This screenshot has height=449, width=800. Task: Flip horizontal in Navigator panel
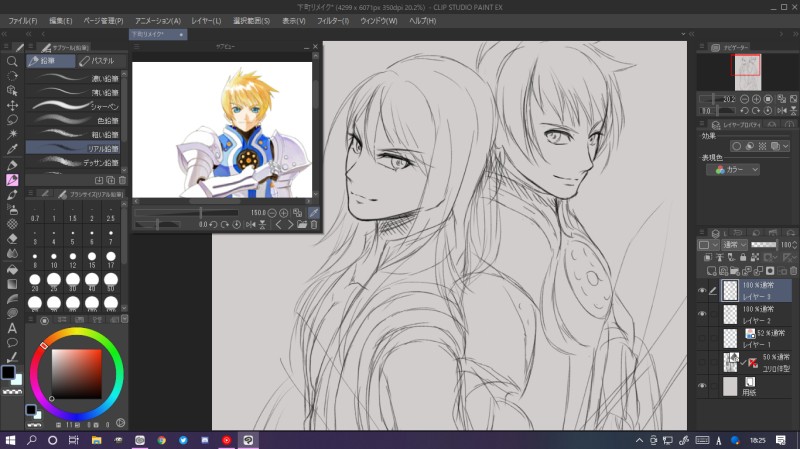(x=782, y=110)
